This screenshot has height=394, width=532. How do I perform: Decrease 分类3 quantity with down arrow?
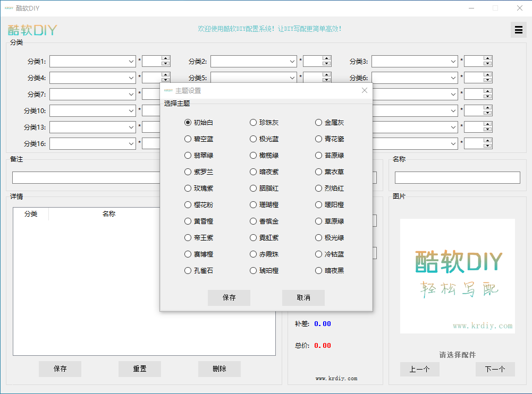487,64
